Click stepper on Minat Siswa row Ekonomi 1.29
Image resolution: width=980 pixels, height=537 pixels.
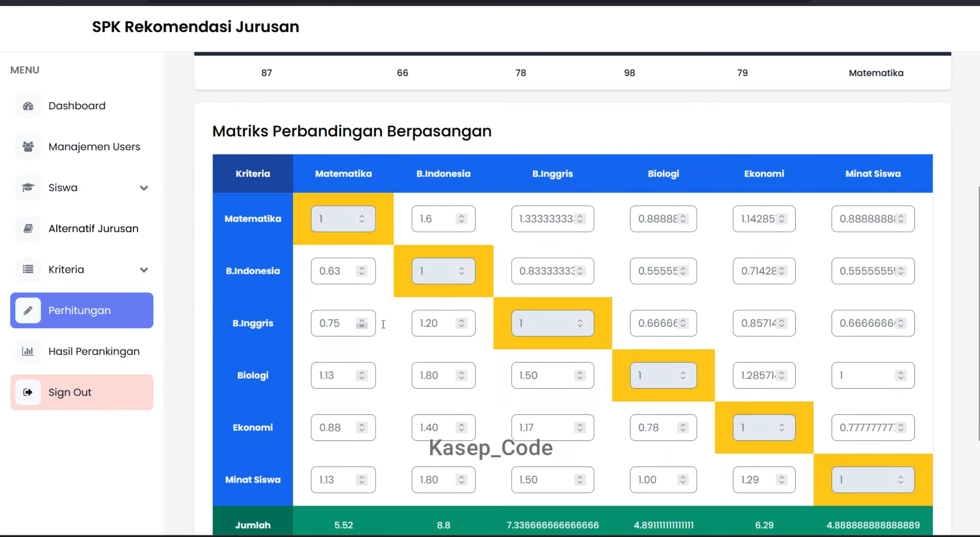(x=781, y=480)
